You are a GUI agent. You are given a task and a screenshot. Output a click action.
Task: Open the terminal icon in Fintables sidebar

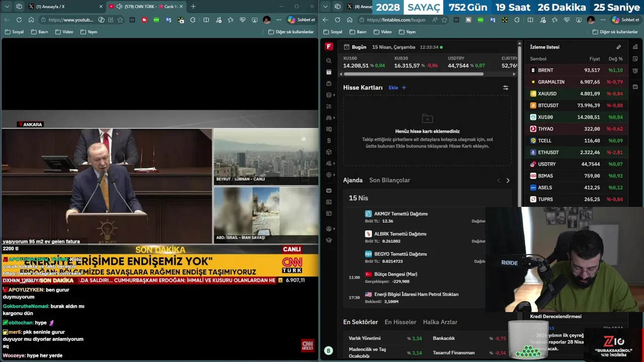329,202
